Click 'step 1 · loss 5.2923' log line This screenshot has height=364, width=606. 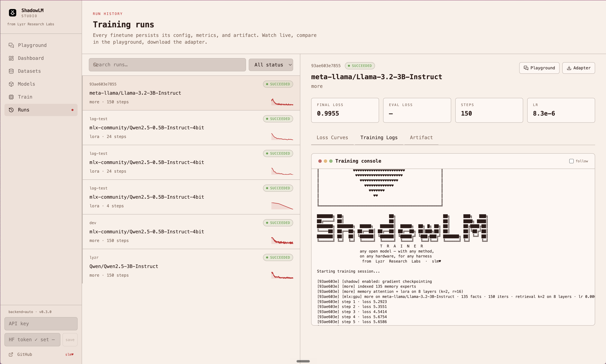point(352,302)
